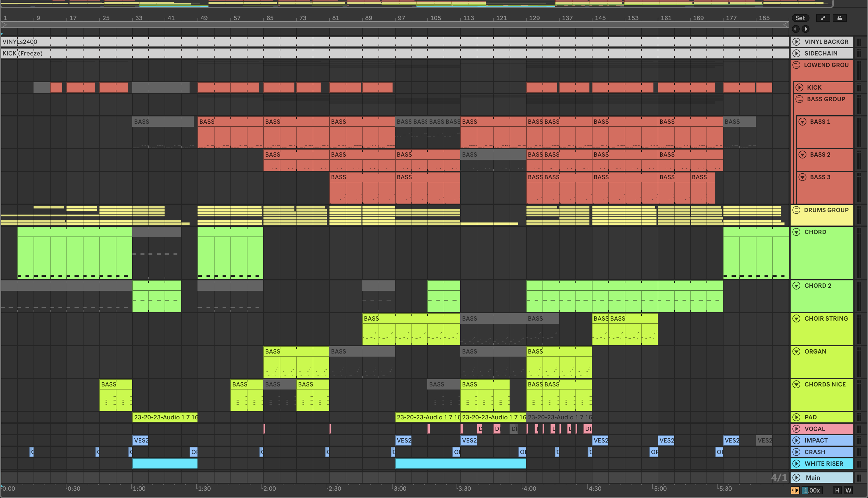Select the CHOIR STRING track header
The width and height of the screenshot is (868, 498).
pyautogui.click(x=826, y=318)
